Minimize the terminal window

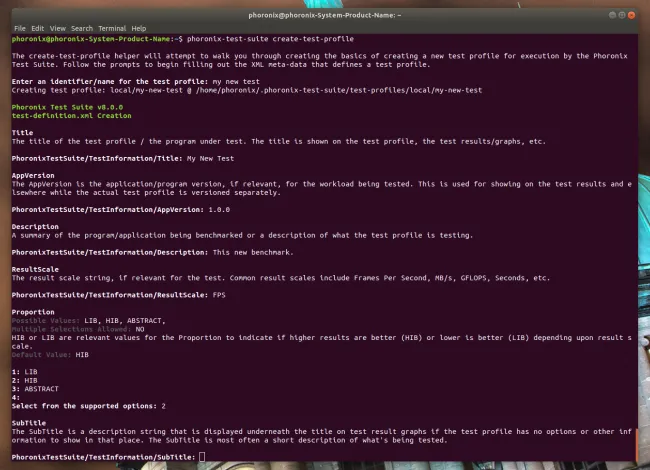click(612, 15)
